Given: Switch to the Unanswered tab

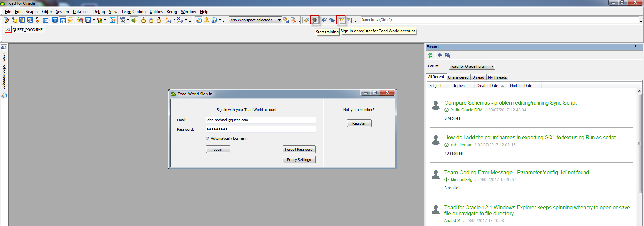Looking at the screenshot, I should pos(458,77).
